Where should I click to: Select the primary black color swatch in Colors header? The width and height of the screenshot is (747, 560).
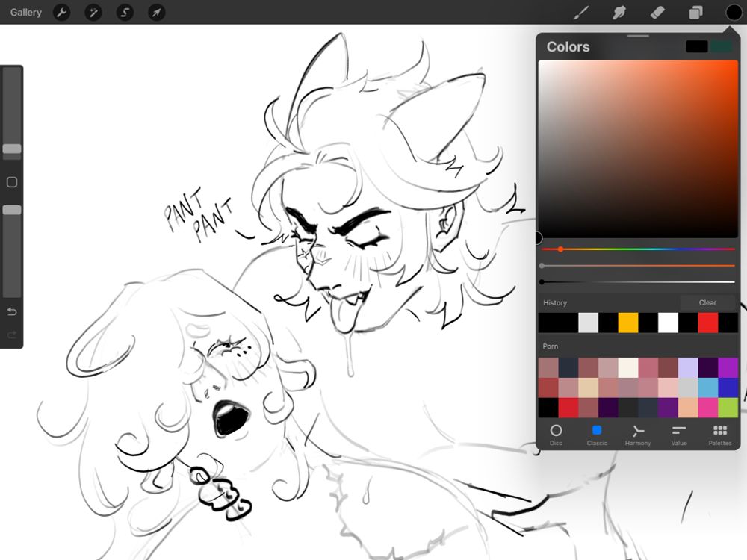tap(696, 46)
